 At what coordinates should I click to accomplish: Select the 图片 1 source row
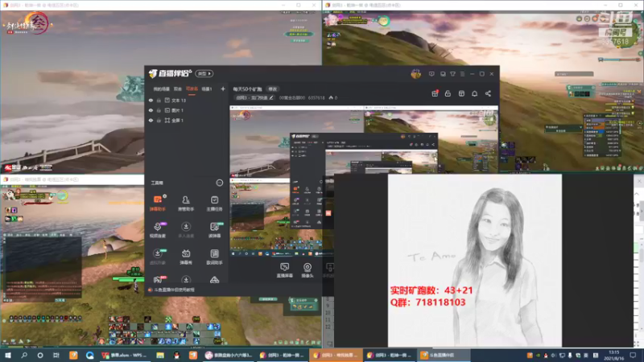[x=187, y=110]
